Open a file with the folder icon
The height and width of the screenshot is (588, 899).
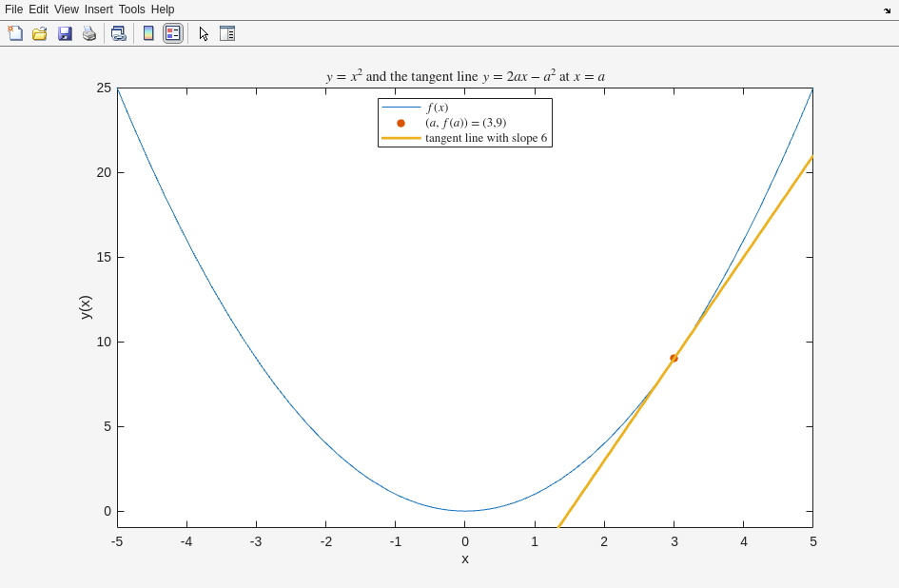coord(40,33)
